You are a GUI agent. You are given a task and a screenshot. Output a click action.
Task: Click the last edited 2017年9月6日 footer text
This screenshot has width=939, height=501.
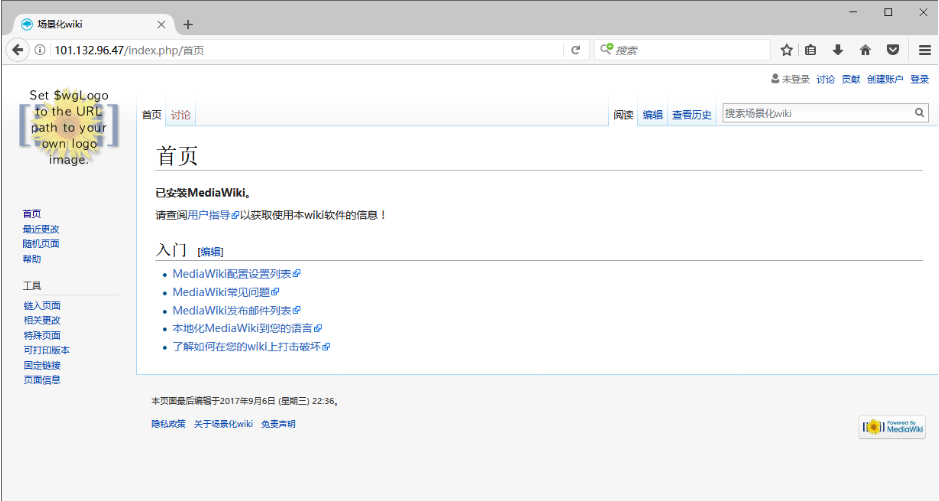pos(245,401)
